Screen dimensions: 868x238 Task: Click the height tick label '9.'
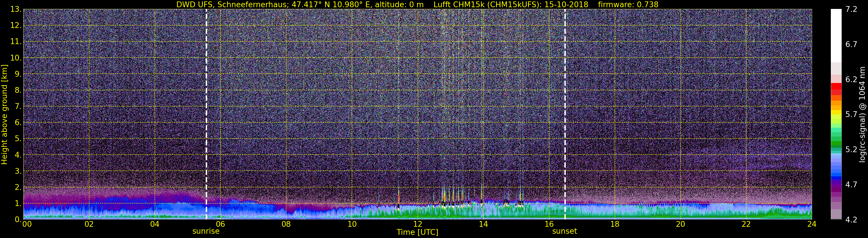pyautogui.click(x=18, y=74)
